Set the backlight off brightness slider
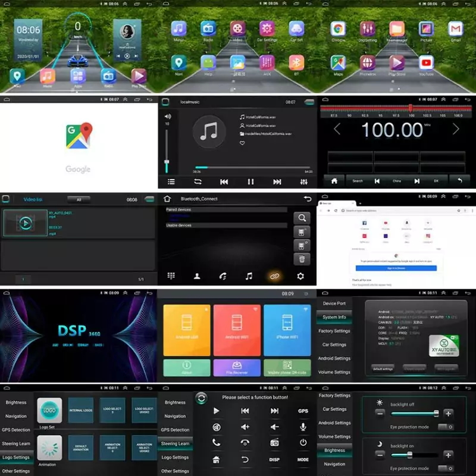 415,414
